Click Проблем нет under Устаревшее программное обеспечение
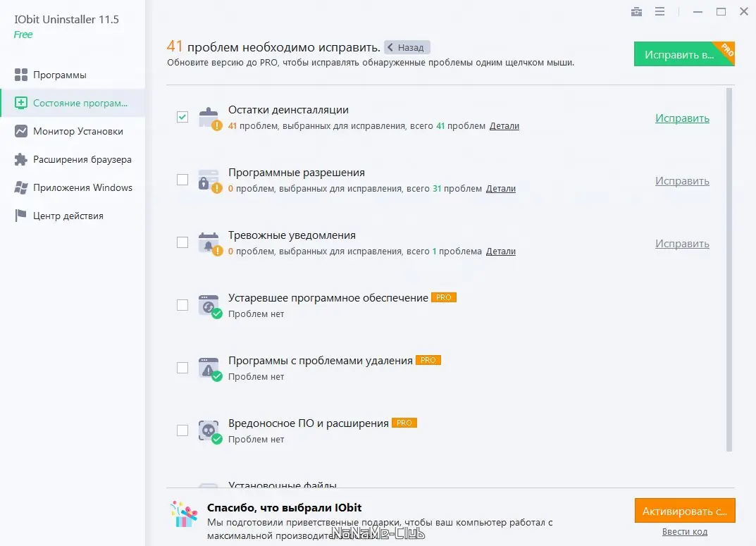 point(256,314)
